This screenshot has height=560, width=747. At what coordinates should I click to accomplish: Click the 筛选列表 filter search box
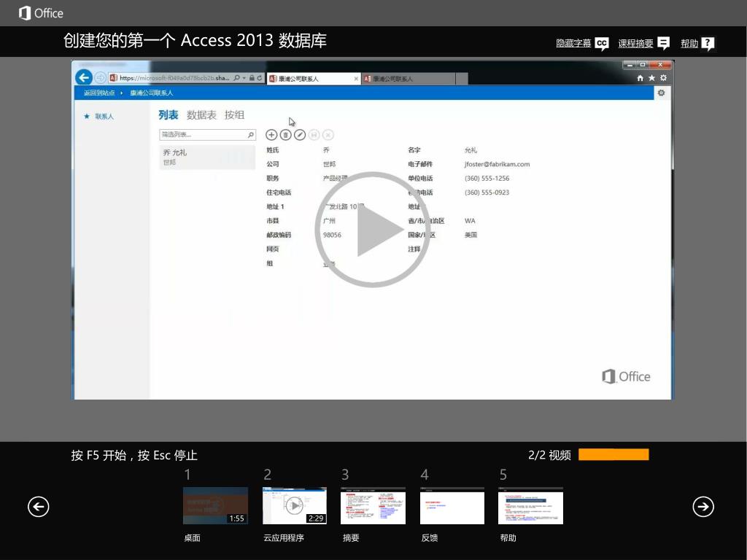pyautogui.click(x=207, y=135)
